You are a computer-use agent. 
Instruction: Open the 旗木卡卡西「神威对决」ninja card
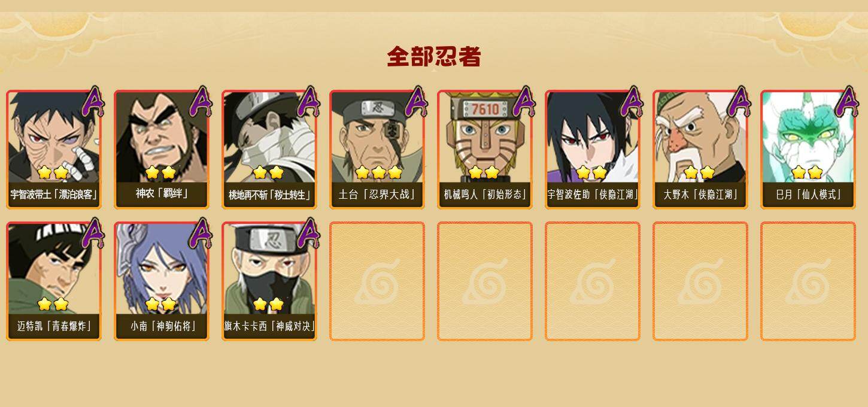[269, 281]
